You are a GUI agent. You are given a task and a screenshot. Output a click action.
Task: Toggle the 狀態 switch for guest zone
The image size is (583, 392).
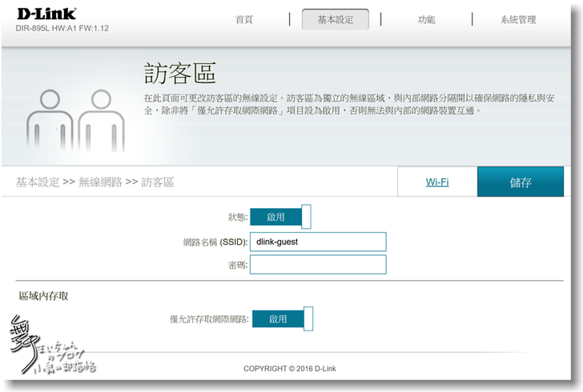click(280, 217)
